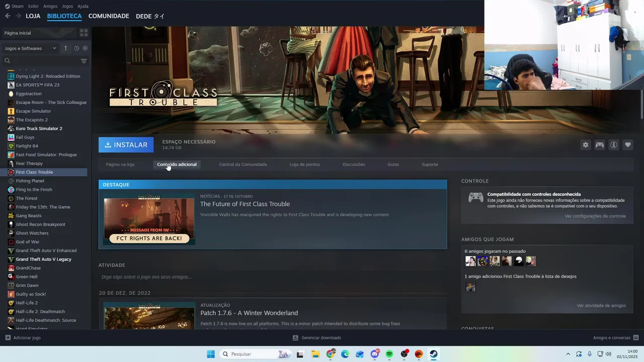Screen dimensions: 644x362
Task: Click the Green Hell game icon
Action: (x=11, y=277)
